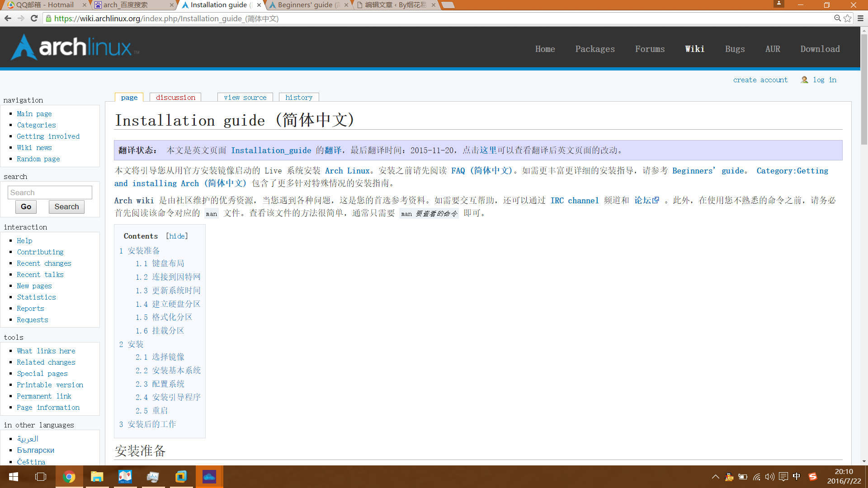The image size is (868, 488).
Task: Switch to the 编辑文章 tab
Action: point(396,5)
